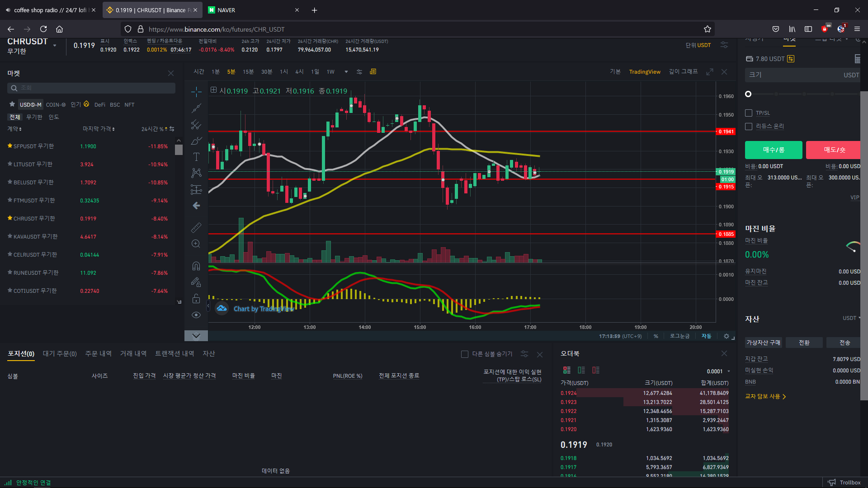Hide all drawings with eye icon
The height and width of the screenshot is (488, 868).
pyautogui.click(x=196, y=315)
